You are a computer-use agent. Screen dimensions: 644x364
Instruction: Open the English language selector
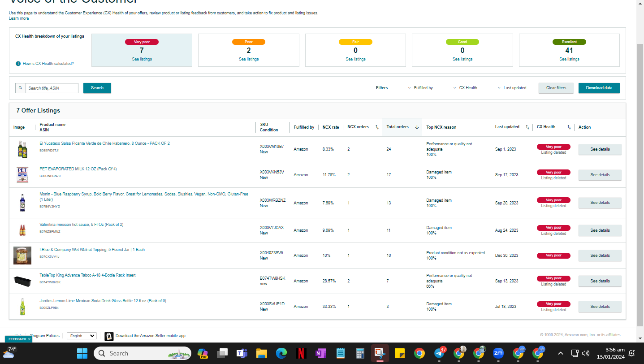coord(82,336)
